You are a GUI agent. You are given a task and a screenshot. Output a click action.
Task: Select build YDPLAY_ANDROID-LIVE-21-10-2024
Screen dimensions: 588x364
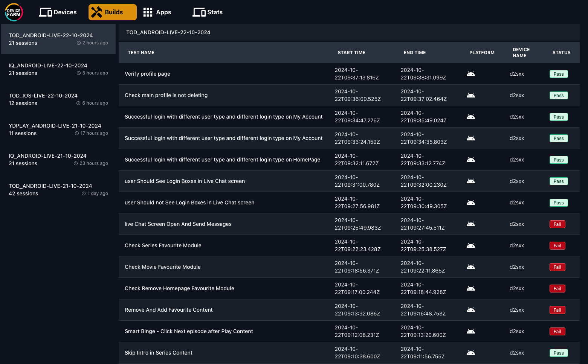tap(58, 129)
